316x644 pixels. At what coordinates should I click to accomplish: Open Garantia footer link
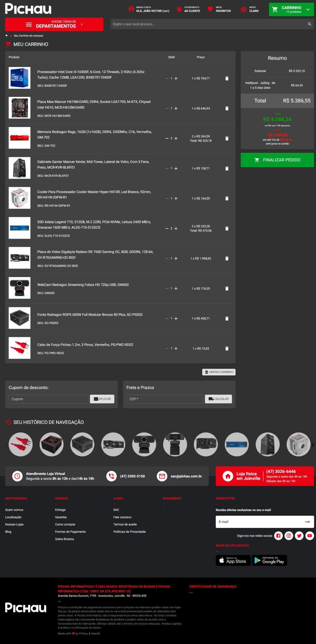click(61, 517)
